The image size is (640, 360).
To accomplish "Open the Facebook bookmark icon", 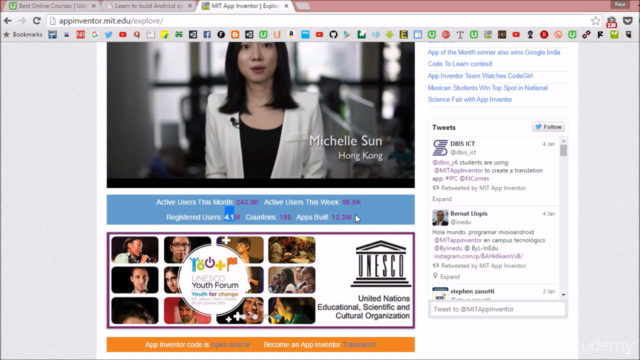I will pyautogui.click(x=207, y=35).
